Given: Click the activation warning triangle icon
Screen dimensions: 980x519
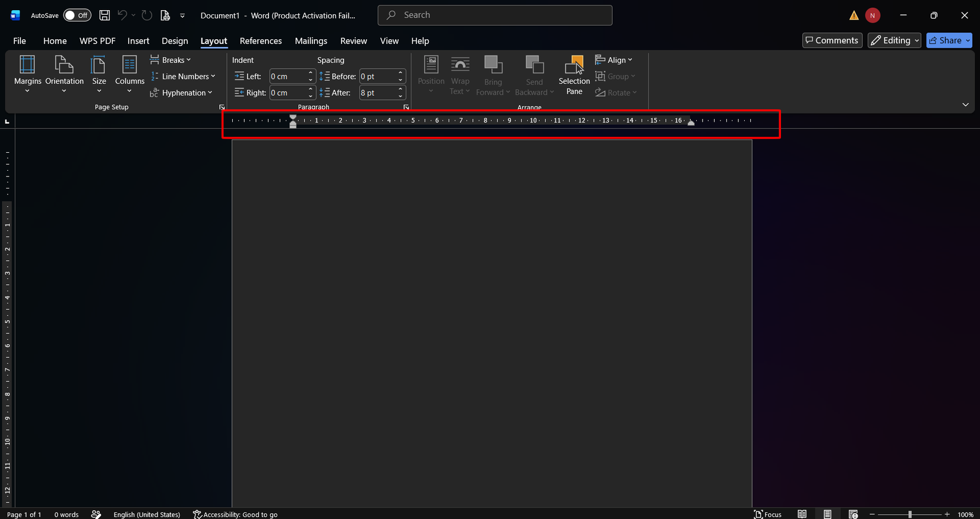Looking at the screenshot, I should 853,15.
